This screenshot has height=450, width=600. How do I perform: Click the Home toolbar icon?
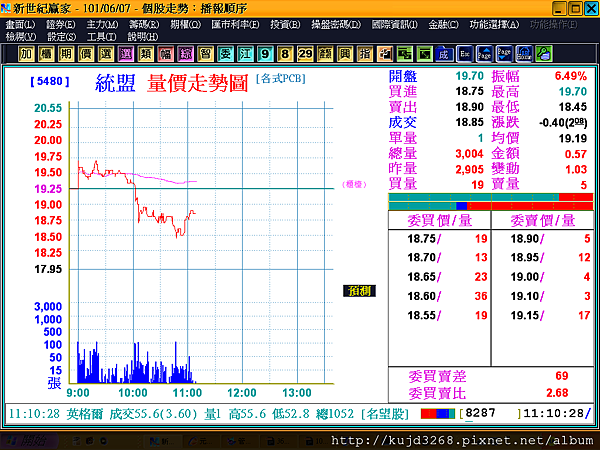coord(524,54)
